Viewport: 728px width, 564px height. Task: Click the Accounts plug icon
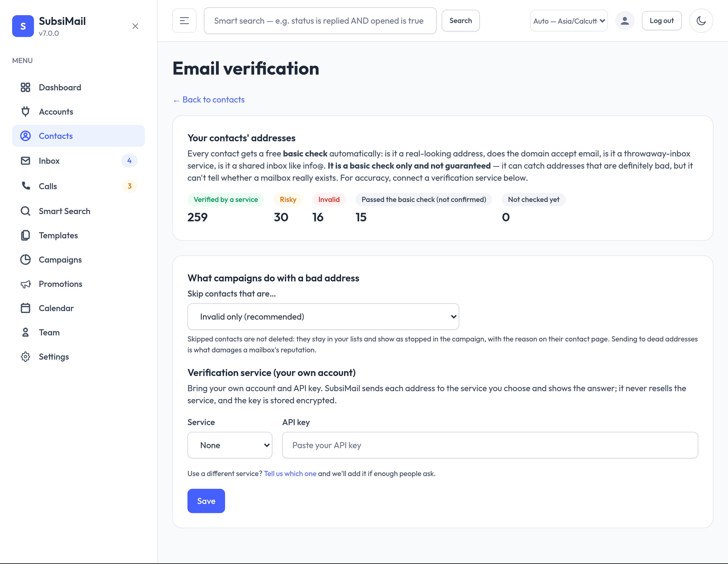25,112
